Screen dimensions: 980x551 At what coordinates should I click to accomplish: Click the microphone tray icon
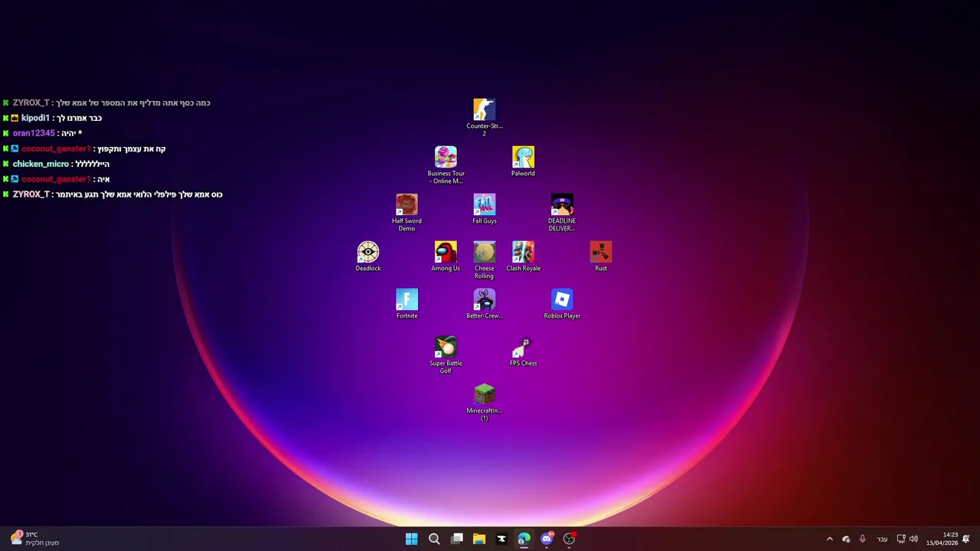tap(863, 539)
